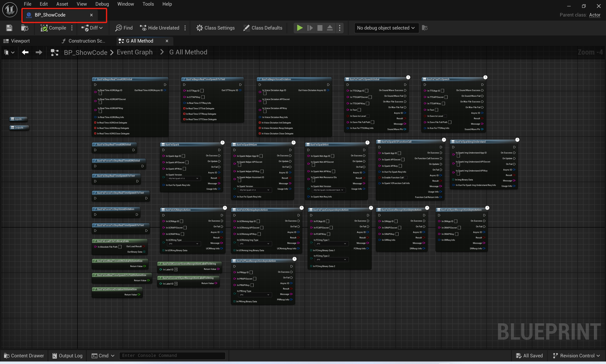The height and width of the screenshot is (364, 606).
Task: Open the No debug object selected dropdown
Action: [386, 28]
